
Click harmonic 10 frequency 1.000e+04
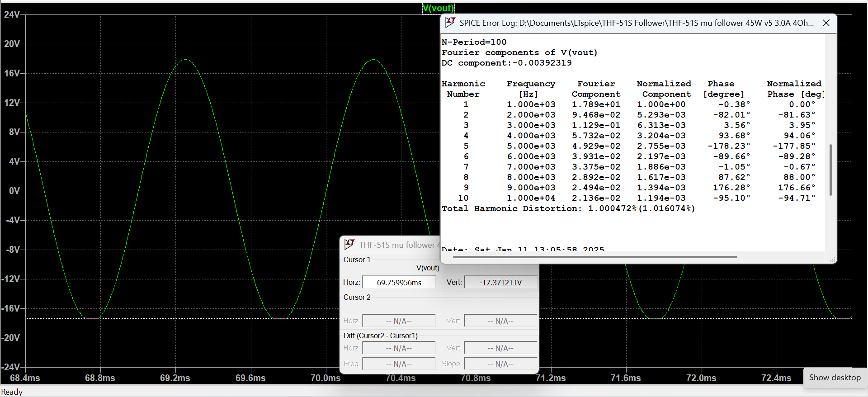point(531,198)
